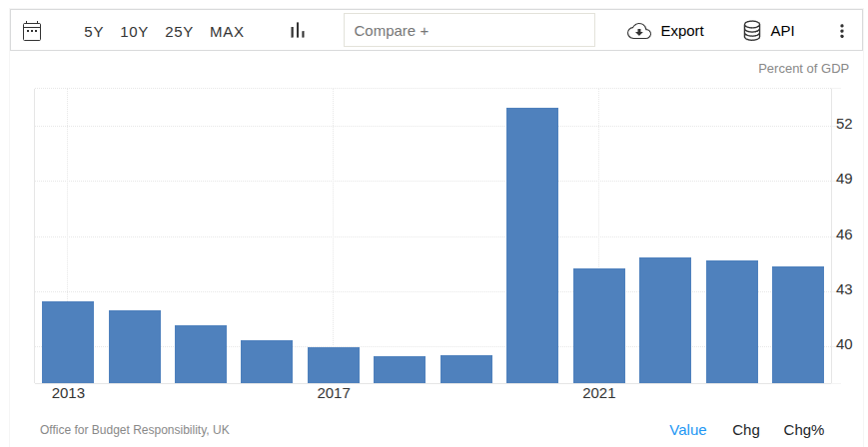Viewport: 868px width, 447px height.
Task: Click the 43 y-axis value
Action: point(844,290)
